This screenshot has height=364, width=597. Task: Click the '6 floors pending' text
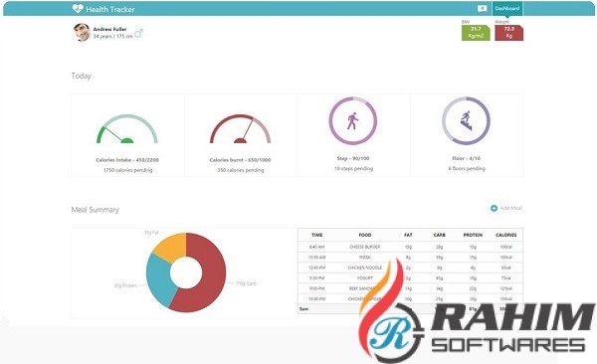pyautogui.click(x=467, y=169)
